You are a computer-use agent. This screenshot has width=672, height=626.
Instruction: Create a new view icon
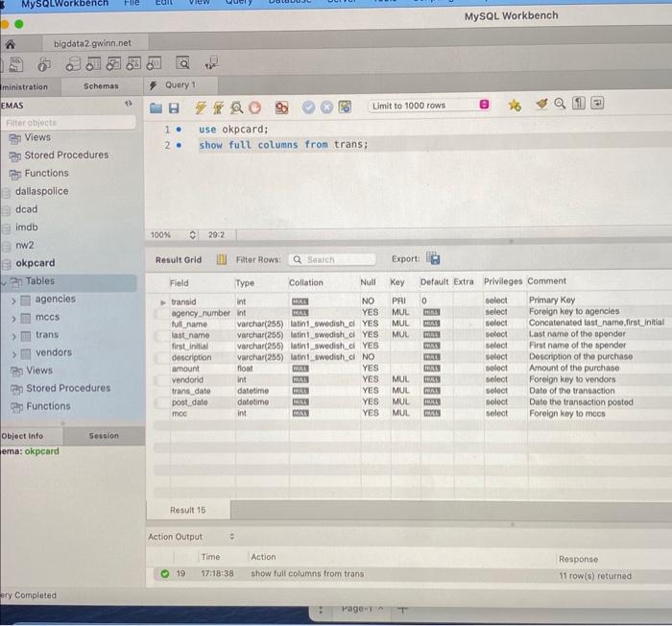pos(113,63)
